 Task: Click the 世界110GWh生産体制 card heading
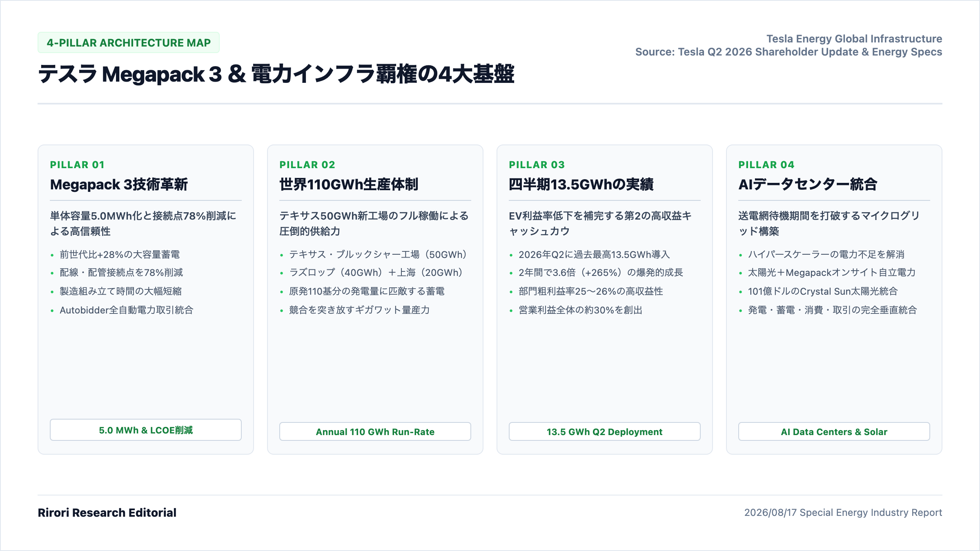[x=349, y=184]
